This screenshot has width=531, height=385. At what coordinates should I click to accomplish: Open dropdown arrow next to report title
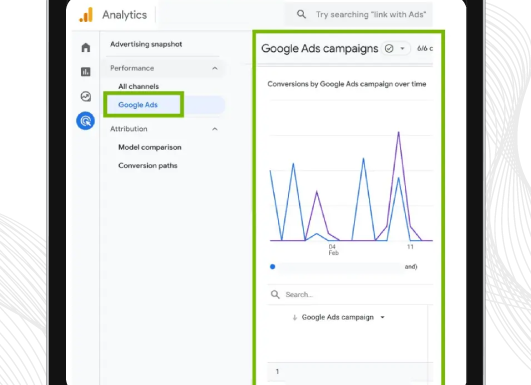tap(402, 48)
